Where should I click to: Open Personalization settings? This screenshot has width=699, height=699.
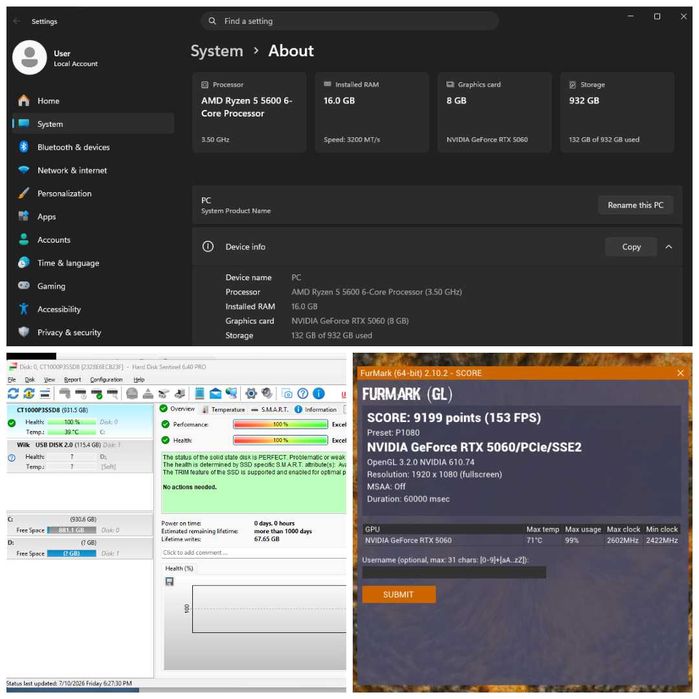click(93, 193)
